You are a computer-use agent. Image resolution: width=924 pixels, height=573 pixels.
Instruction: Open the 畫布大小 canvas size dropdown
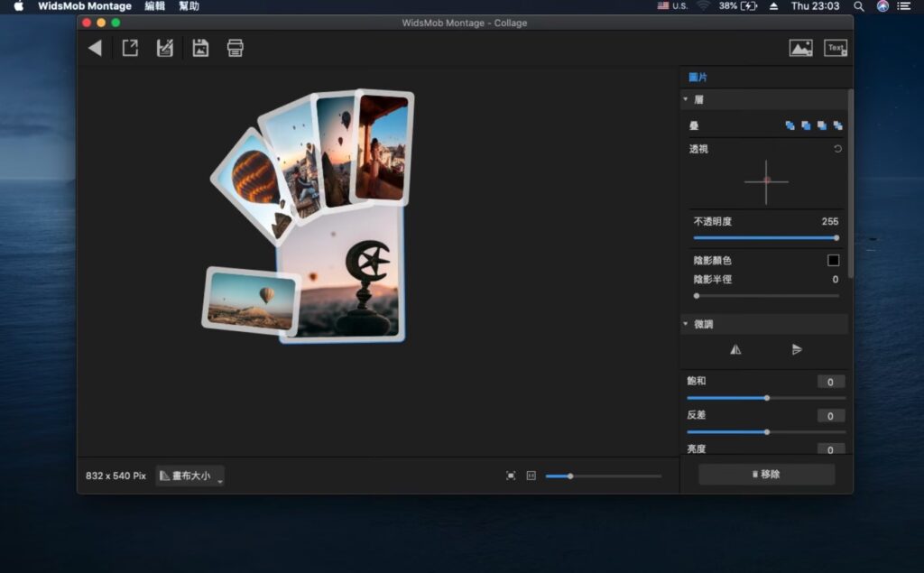click(x=189, y=475)
